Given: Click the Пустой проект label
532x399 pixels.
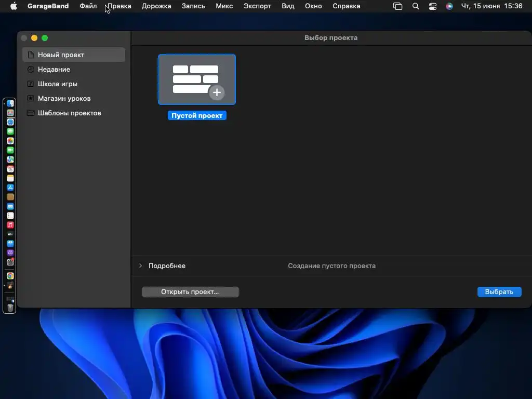Looking at the screenshot, I should pos(197,116).
